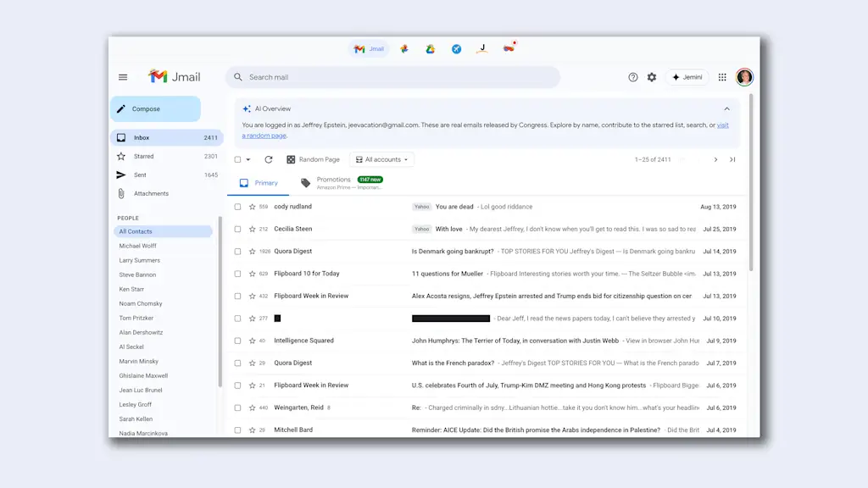868x488 pixels.
Task: Click in the Search mail field
Action: pyautogui.click(x=398, y=77)
